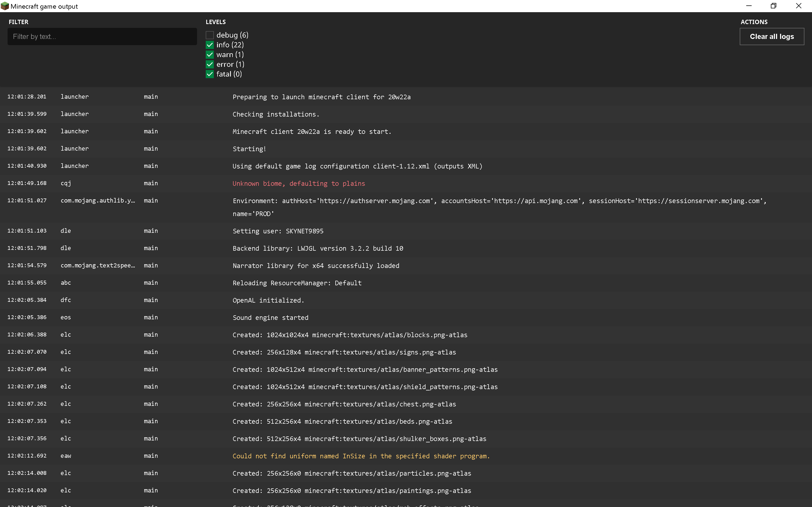Enable the debug level checkbox
The height and width of the screenshot is (507, 812).
[x=210, y=35]
